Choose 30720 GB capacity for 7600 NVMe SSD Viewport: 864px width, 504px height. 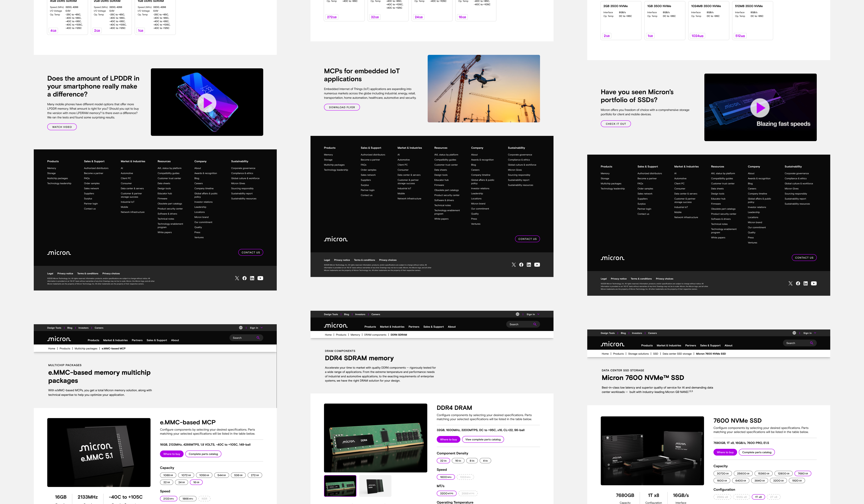(x=722, y=473)
